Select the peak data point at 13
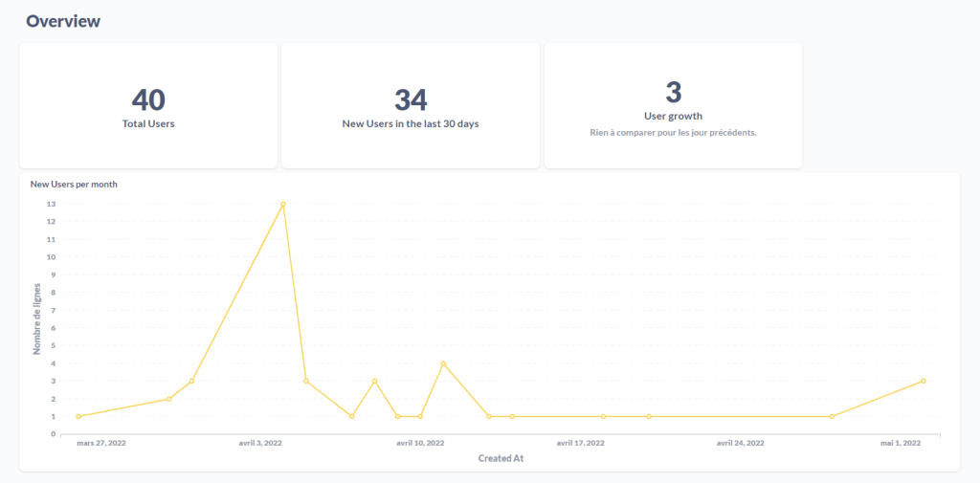The image size is (980, 483). [283, 204]
